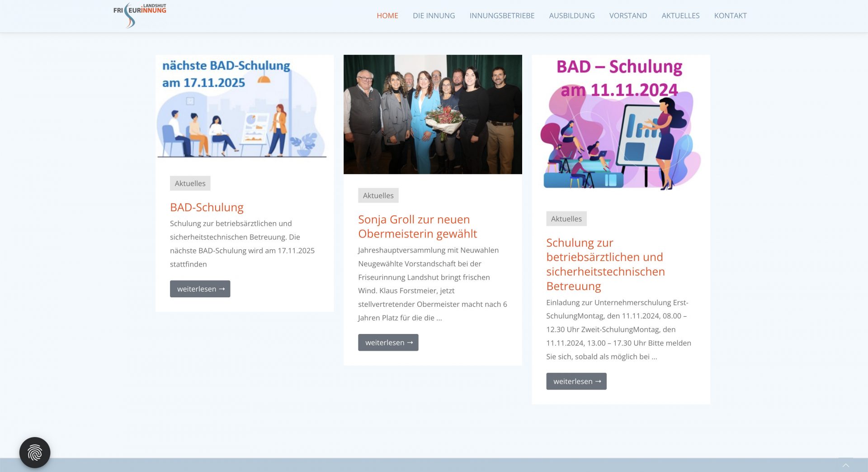Open the AUSBILDUNG navigation item

click(571, 16)
